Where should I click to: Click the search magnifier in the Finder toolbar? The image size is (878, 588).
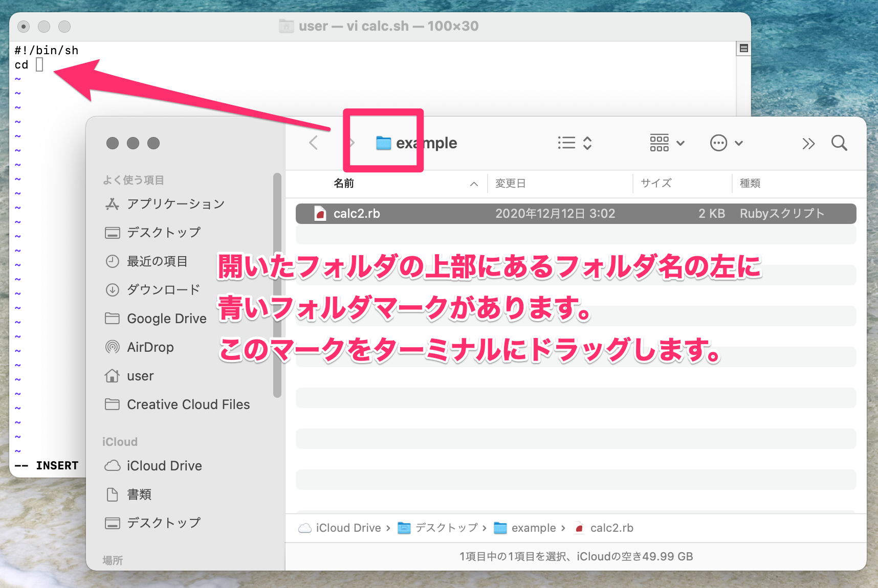point(839,143)
